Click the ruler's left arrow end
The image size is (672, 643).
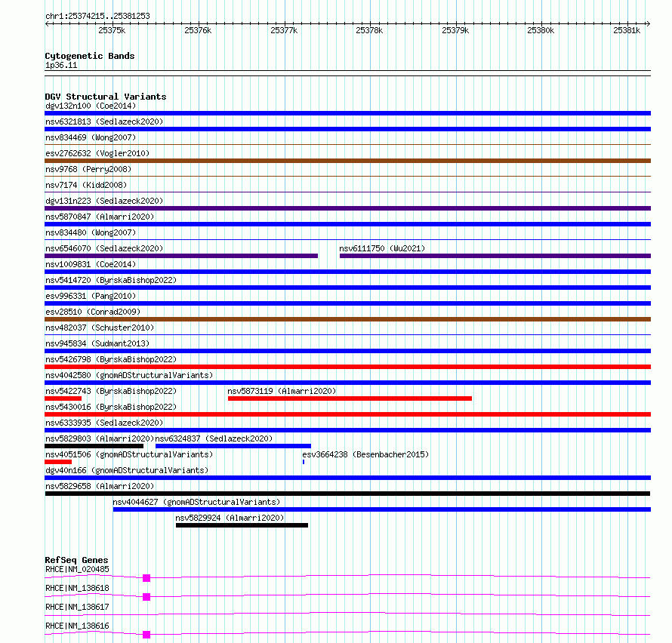(47, 24)
